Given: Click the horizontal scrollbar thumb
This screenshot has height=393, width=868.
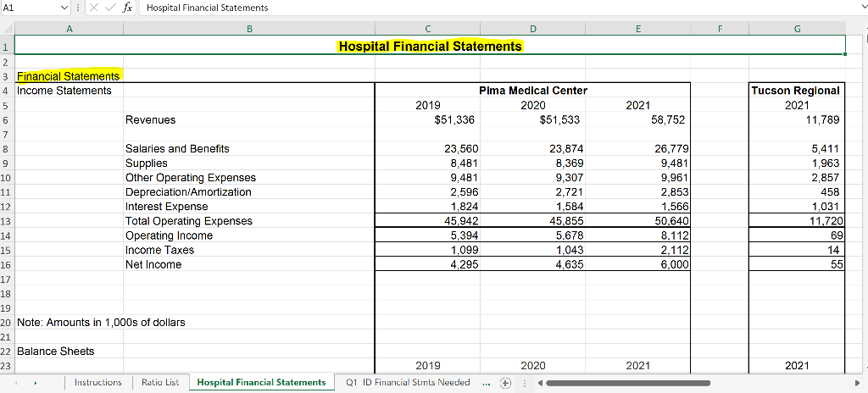Looking at the screenshot, I should click(628, 383).
